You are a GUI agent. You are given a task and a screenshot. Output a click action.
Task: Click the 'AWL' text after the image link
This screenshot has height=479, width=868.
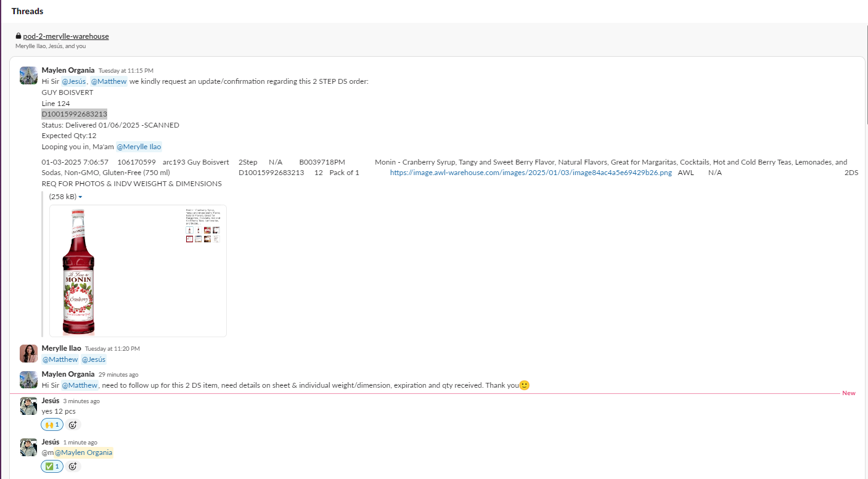[686, 173]
